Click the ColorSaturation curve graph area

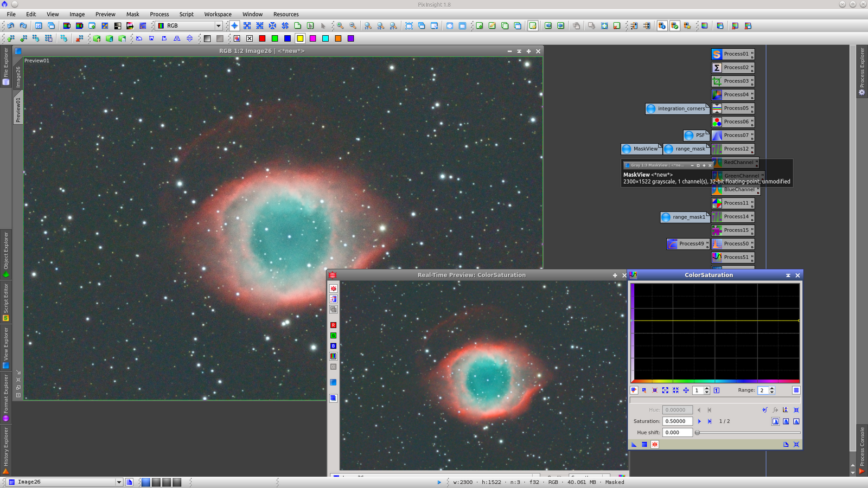click(x=716, y=332)
